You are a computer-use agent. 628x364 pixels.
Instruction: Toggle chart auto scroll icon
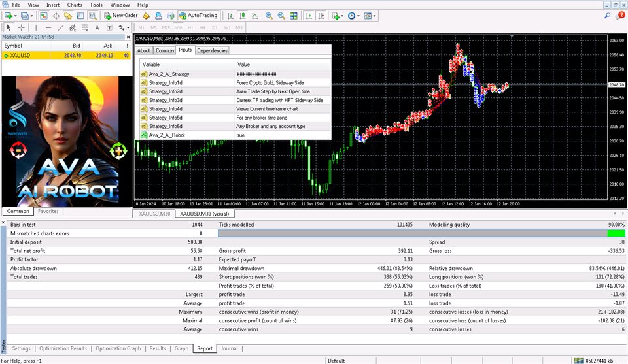pyautogui.click(x=309, y=16)
